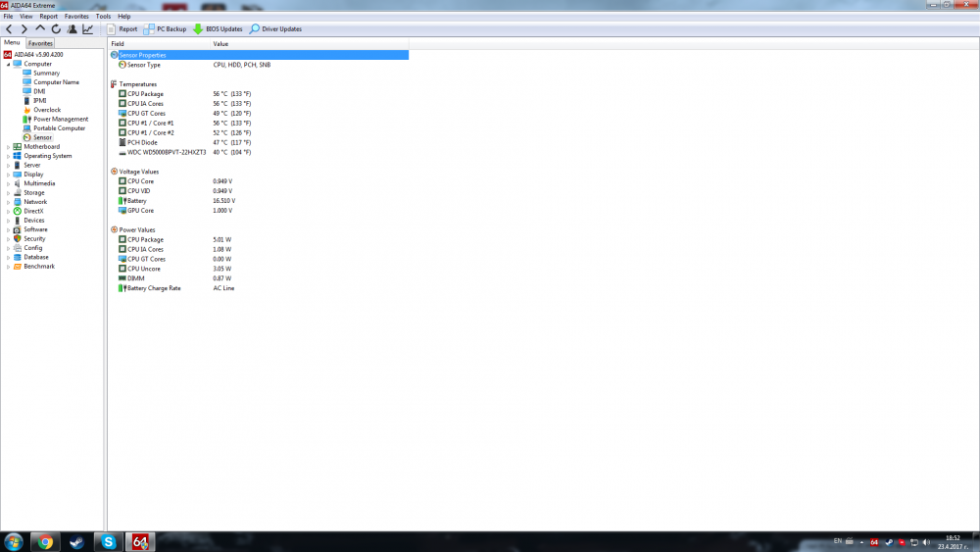Screen dimensions: 980x552
Task: Open the View menu
Action: point(26,17)
